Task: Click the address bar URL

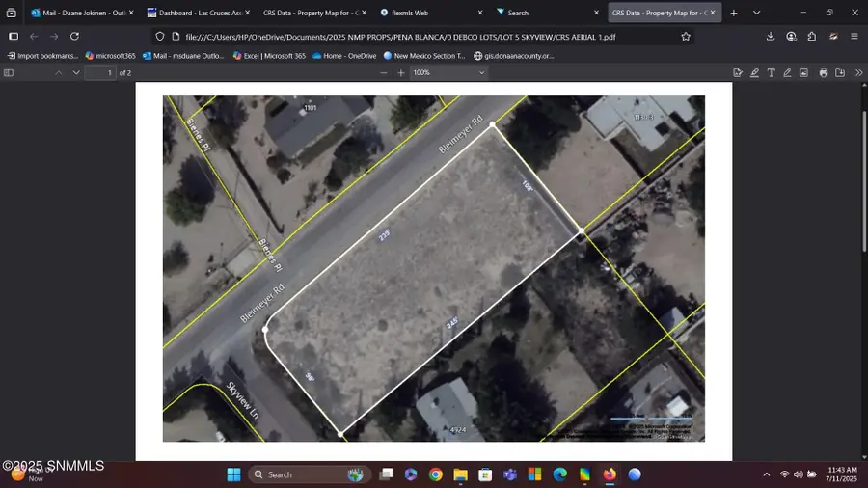Action: 400,37
